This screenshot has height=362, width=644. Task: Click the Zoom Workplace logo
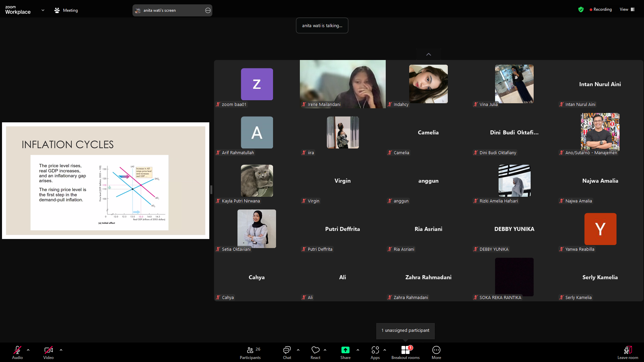coord(18,10)
